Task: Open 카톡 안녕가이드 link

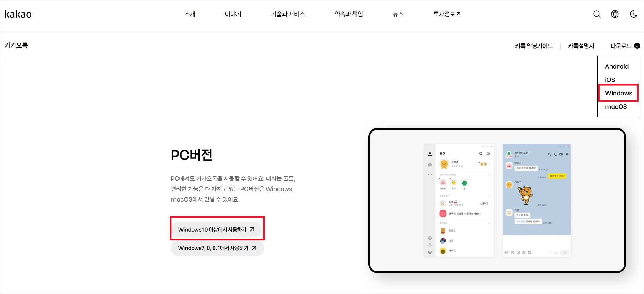Action: click(x=534, y=46)
